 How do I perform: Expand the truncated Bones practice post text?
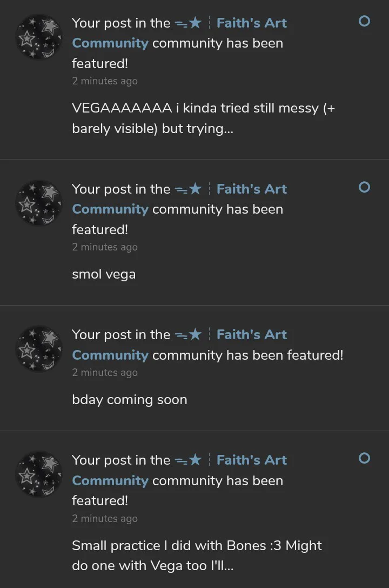click(197, 556)
